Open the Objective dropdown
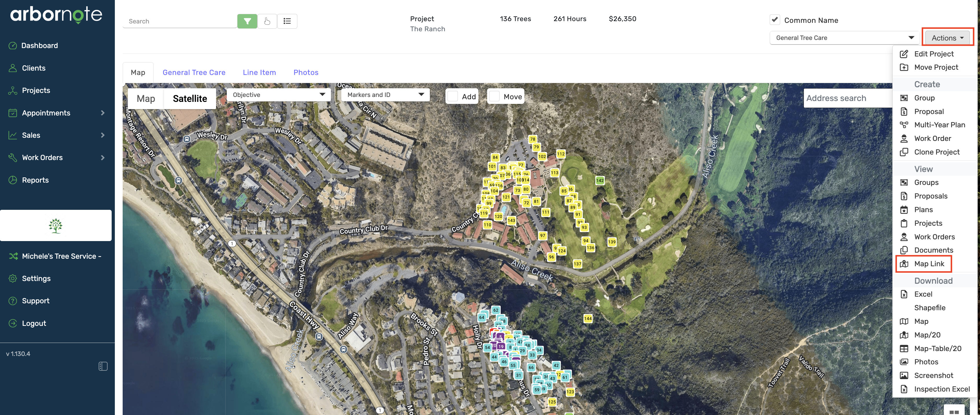 (x=279, y=94)
